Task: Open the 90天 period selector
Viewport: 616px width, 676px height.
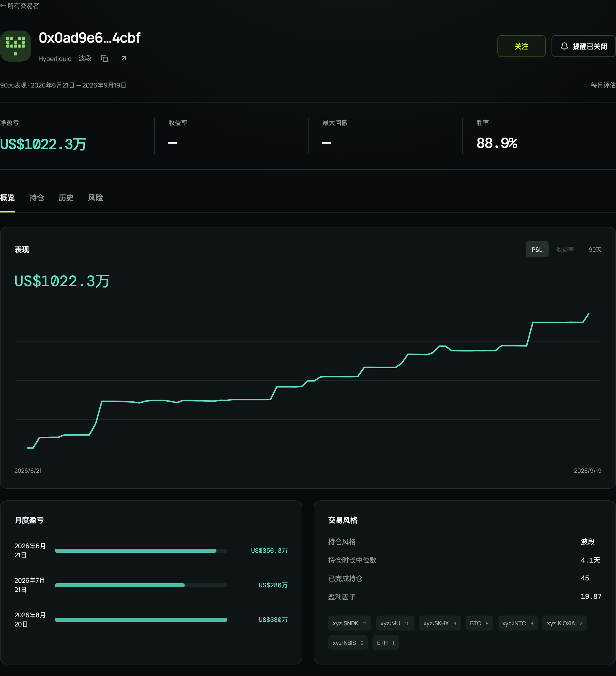Action: click(x=595, y=250)
